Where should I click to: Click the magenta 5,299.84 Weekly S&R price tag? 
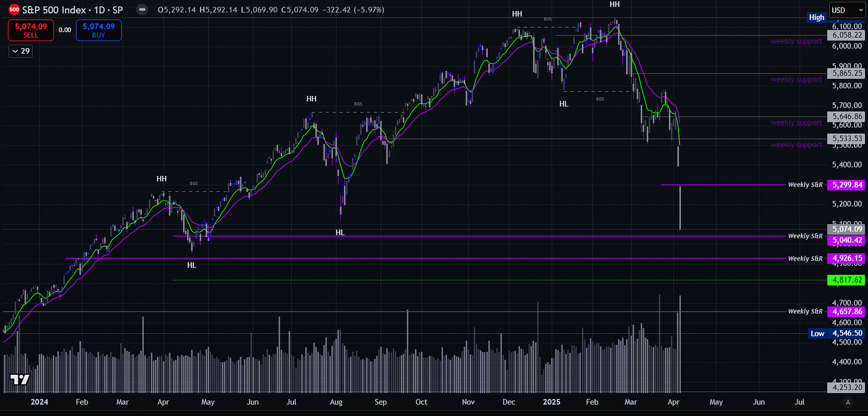pos(845,185)
